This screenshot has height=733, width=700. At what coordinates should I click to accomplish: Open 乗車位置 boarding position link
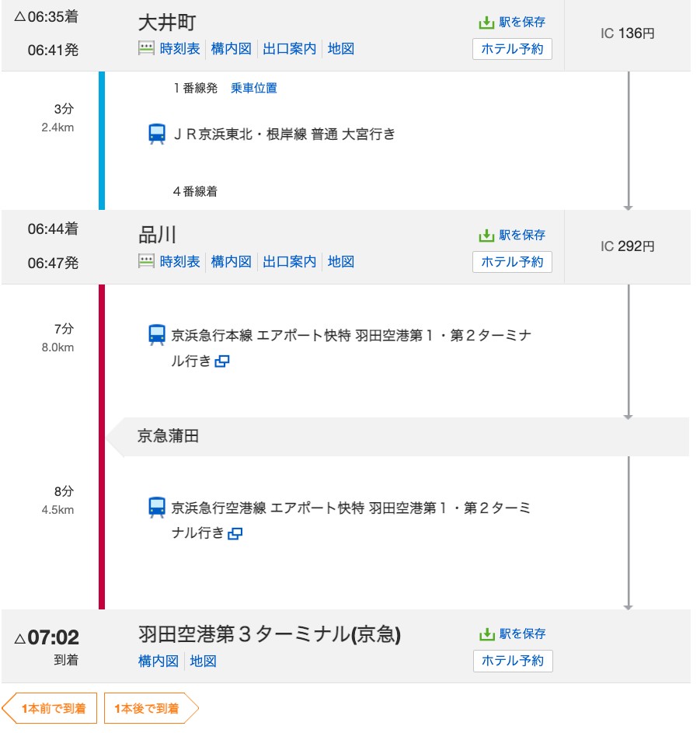(254, 88)
